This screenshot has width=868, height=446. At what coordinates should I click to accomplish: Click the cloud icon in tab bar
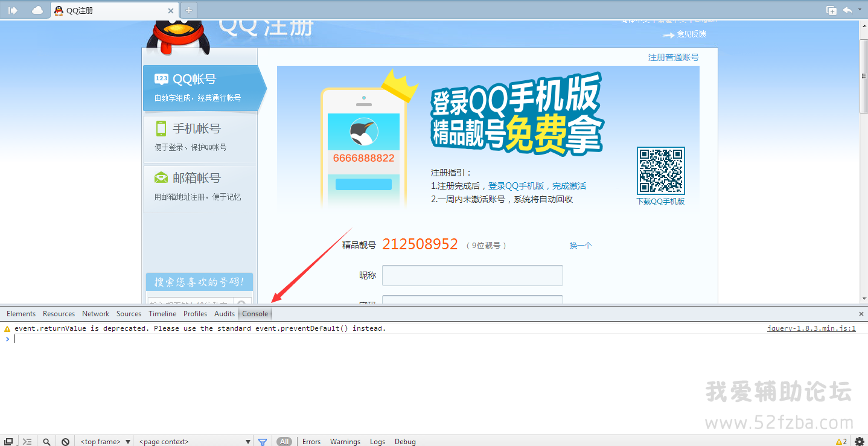point(37,10)
